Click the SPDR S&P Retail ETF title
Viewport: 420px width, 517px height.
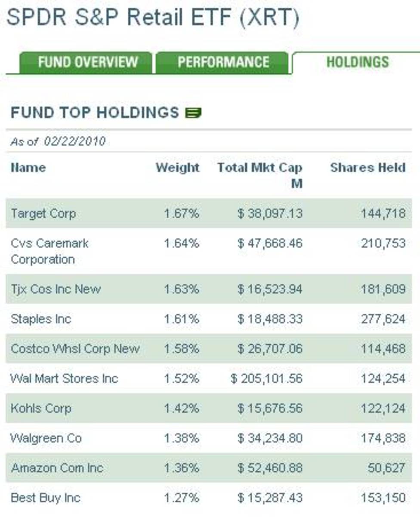click(x=153, y=18)
